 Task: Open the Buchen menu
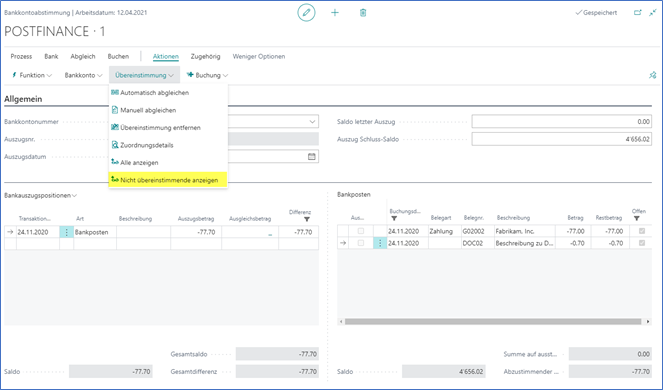(118, 56)
